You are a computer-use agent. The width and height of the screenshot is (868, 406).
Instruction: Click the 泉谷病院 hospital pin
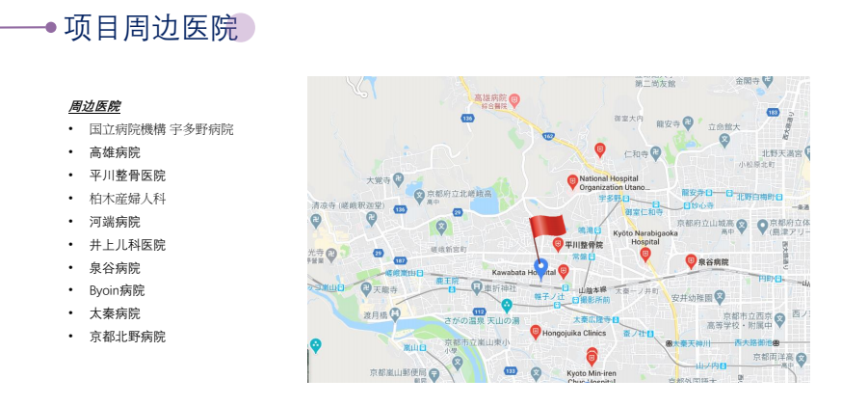pos(691,261)
